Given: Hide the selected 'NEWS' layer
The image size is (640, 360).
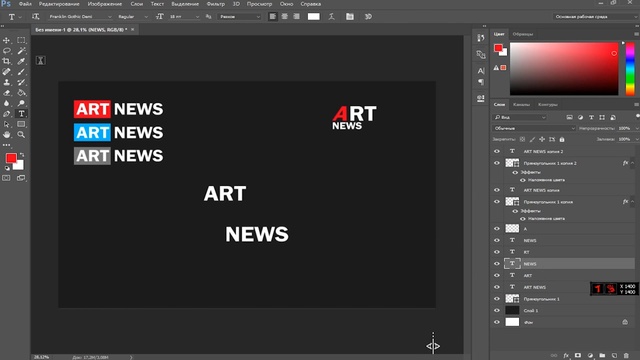Looking at the screenshot, I should (x=497, y=264).
